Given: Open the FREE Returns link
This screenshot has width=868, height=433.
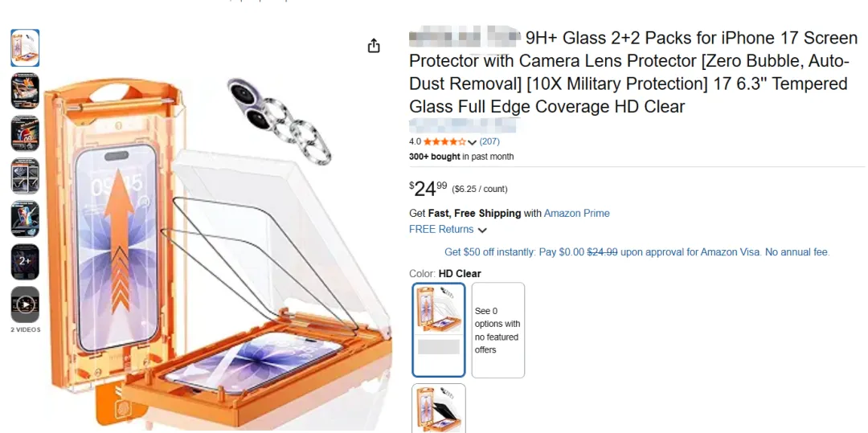Looking at the screenshot, I should click(441, 229).
